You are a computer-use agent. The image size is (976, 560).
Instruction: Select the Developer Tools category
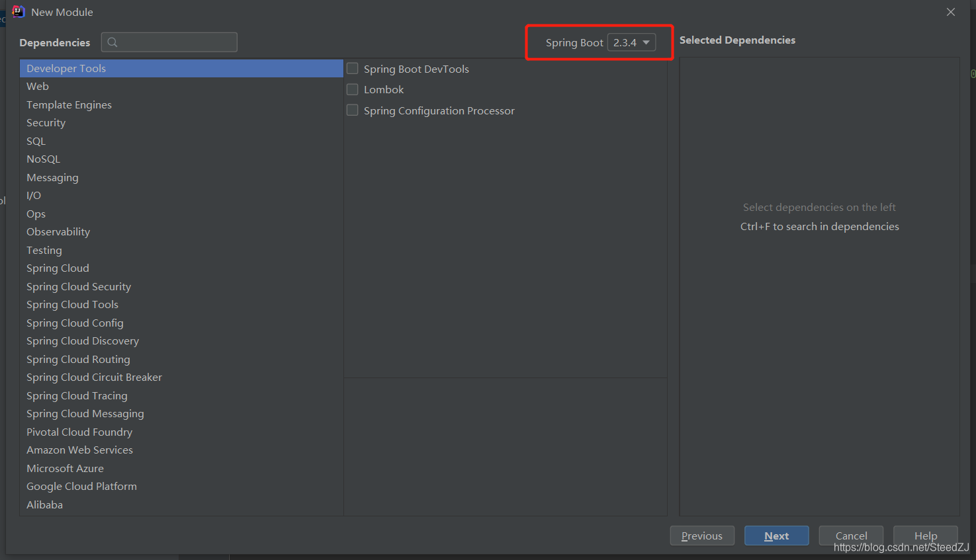point(181,69)
